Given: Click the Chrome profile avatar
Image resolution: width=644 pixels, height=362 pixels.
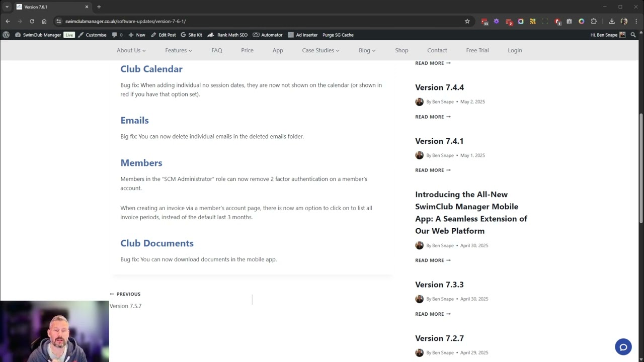Looking at the screenshot, I should (x=624, y=21).
